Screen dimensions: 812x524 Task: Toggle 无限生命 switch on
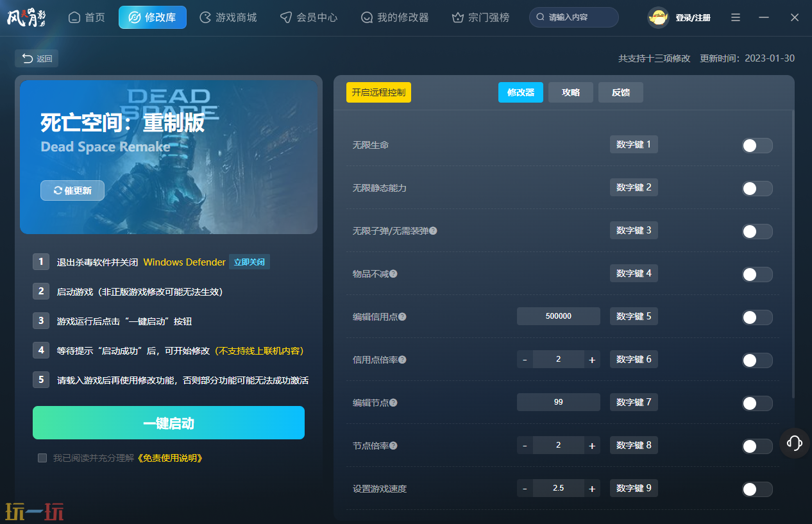point(757,146)
